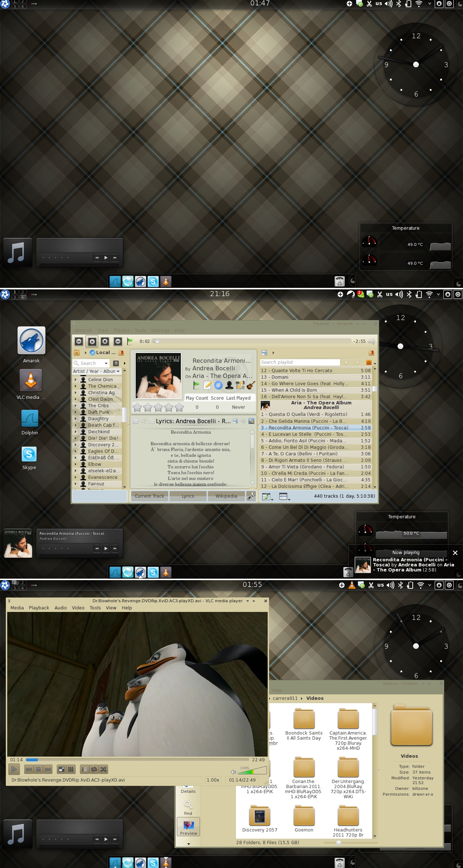Click the orange playlist configuration icon

coord(369,362)
